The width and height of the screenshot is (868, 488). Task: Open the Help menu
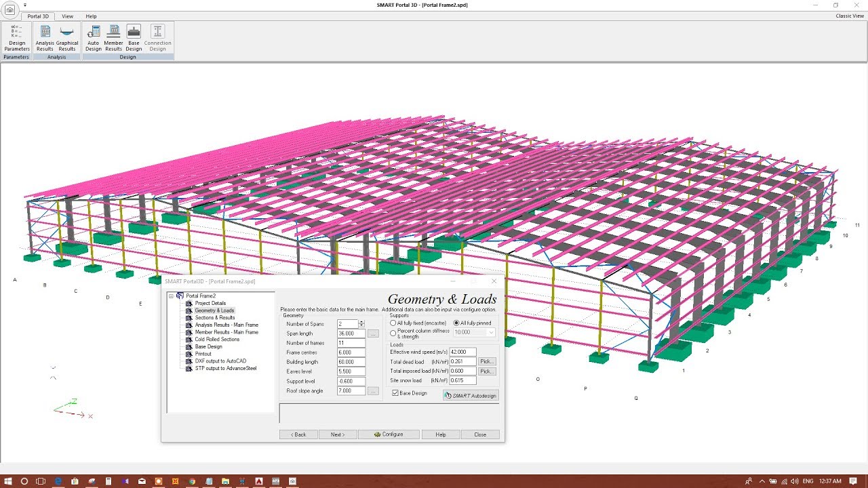coord(91,16)
